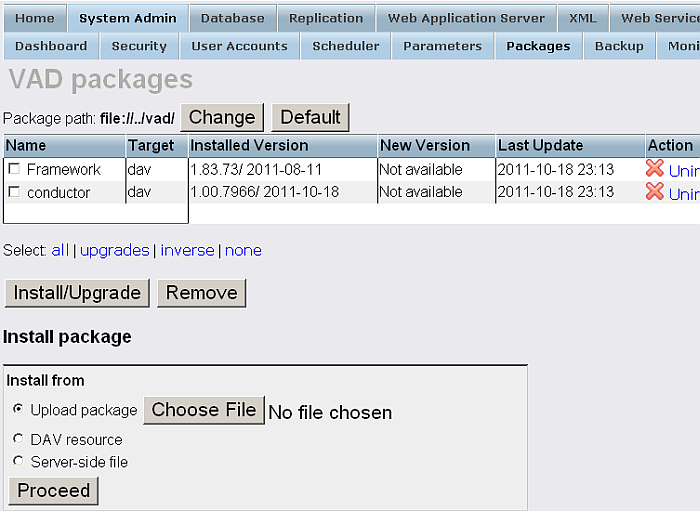Tick the Framework package checkbox
The image size is (700, 511).
[14, 169]
